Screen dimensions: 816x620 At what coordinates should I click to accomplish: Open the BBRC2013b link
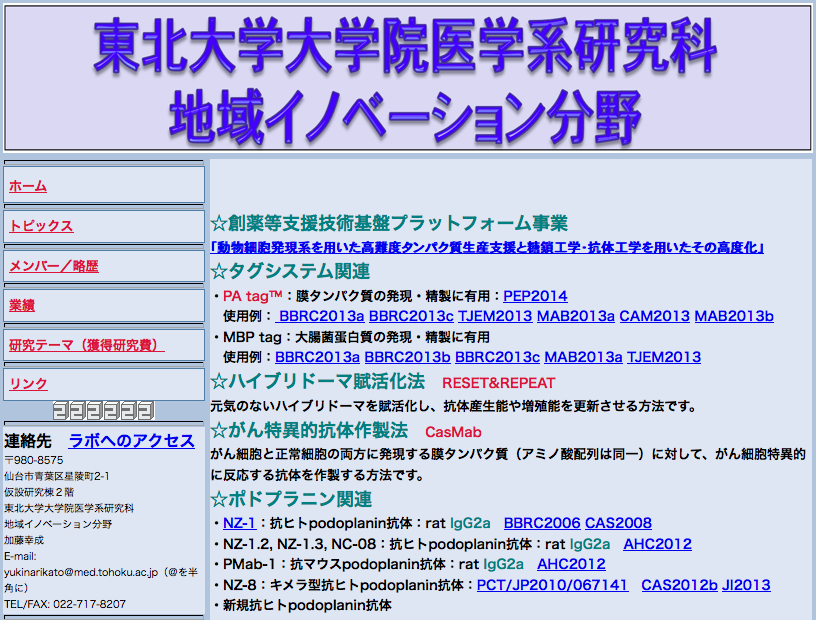pyautogui.click(x=407, y=357)
